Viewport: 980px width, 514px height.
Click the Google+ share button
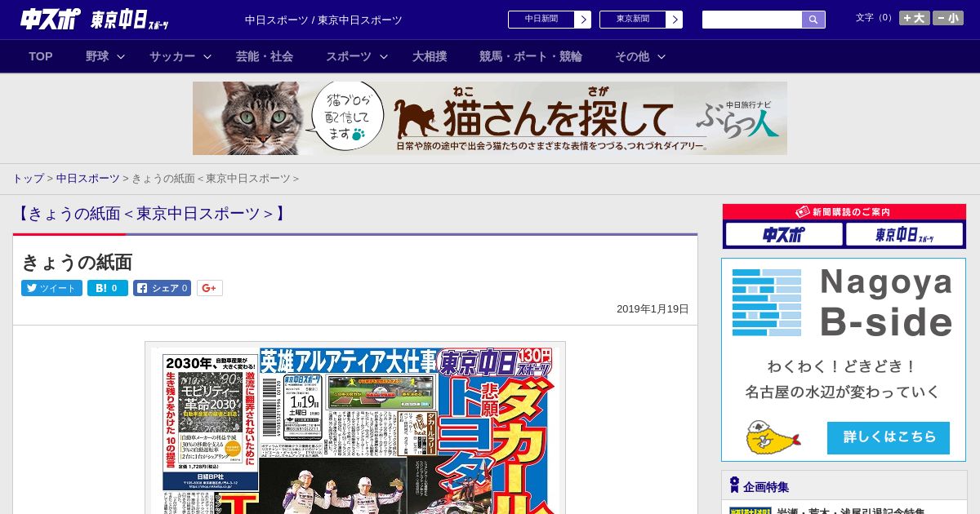click(x=210, y=288)
